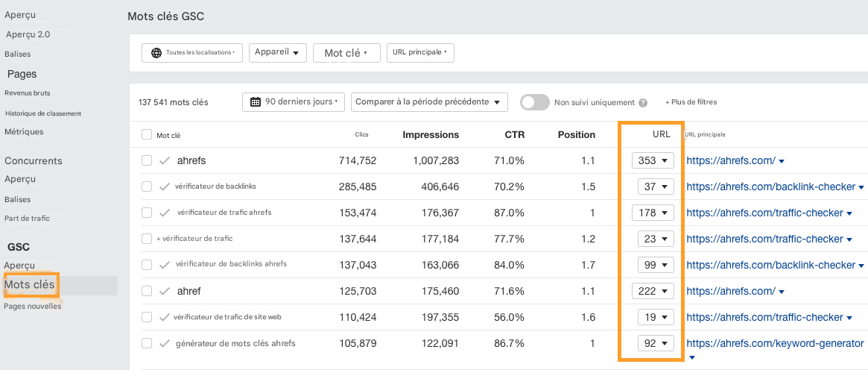Open Métriques in the sidebar
This screenshot has width=868, height=370.
tap(24, 132)
